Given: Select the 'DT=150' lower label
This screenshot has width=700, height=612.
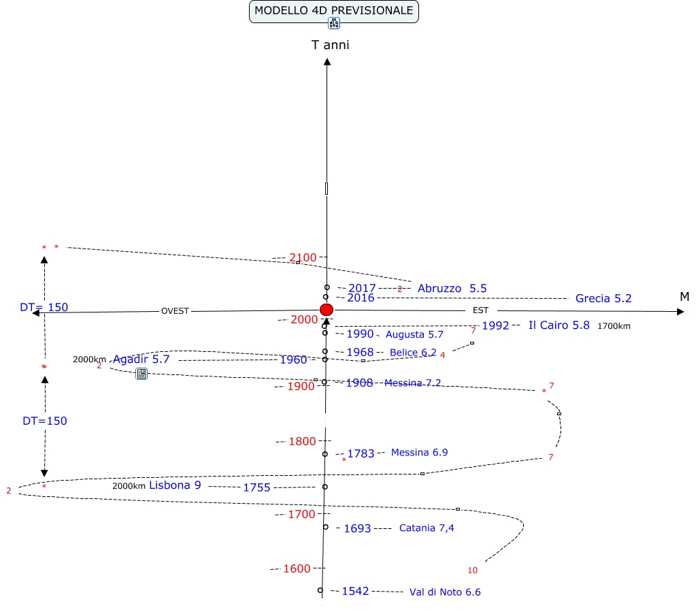Looking at the screenshot, I should click(45, 421).
